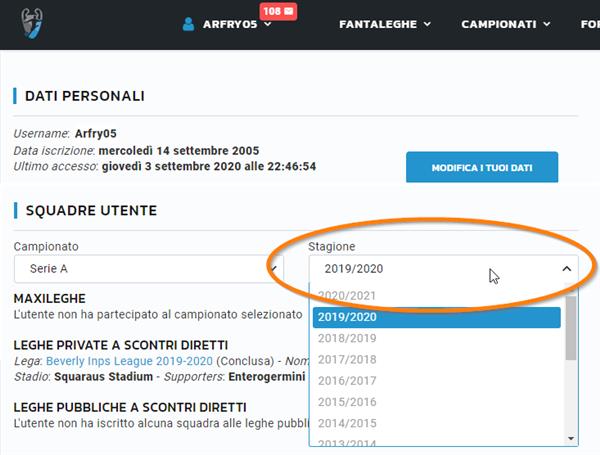The image size is (600, 455).
Task: Collapse the Stagione dropdown chevron
Action: click(566, 268)
